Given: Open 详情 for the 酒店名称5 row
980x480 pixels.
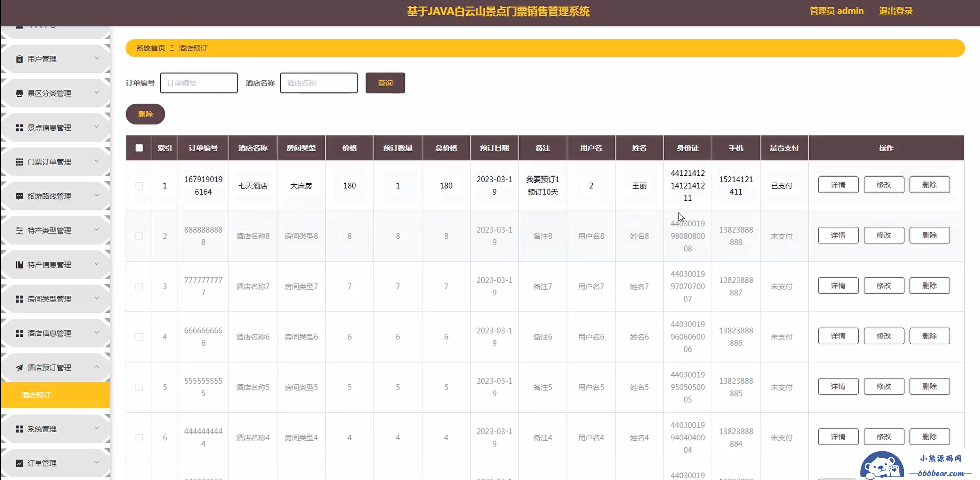Looking at the screenshot, I should click(x=838, y=386).
